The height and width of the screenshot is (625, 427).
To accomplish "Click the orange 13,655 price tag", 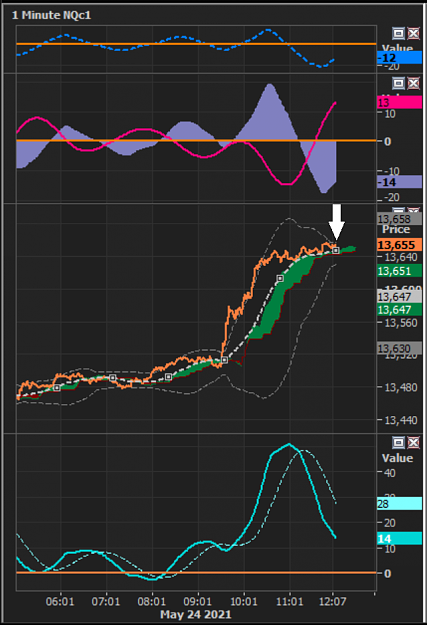I will point(399,245).
